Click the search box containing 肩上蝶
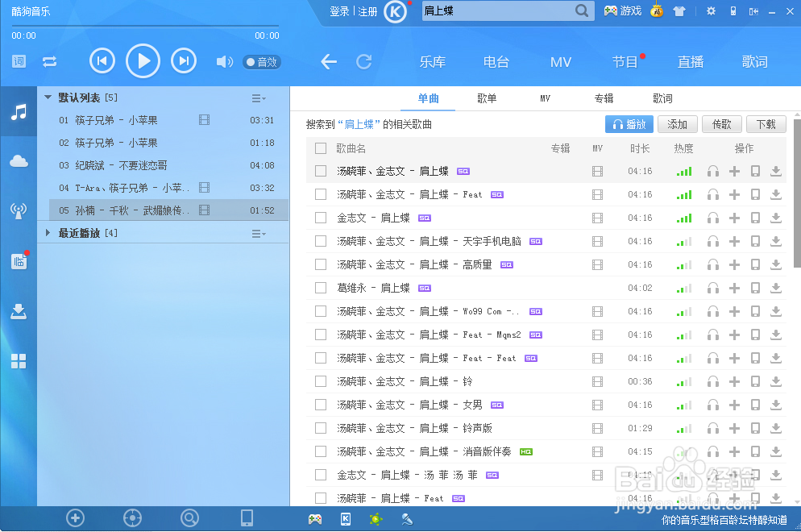 pyautogui.click(x=500, y=11)
